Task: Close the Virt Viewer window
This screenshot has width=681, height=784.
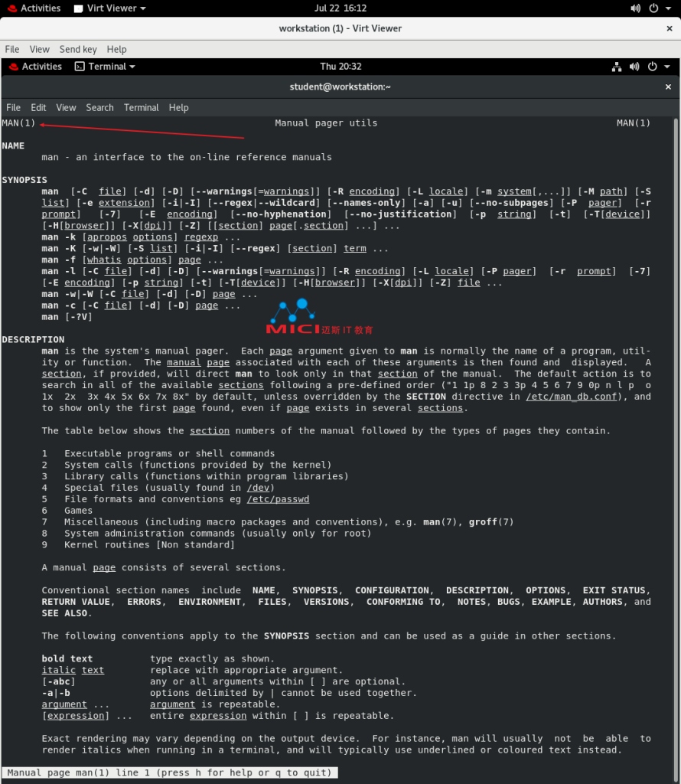Action: coord(670,28)
